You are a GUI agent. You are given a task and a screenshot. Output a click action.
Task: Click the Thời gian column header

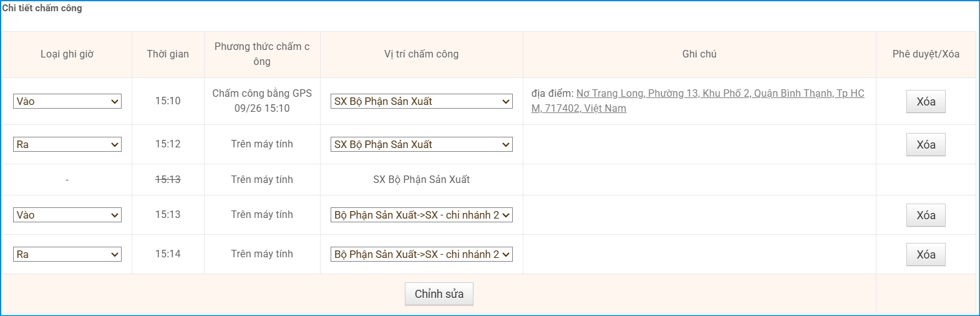pos(168,54)
